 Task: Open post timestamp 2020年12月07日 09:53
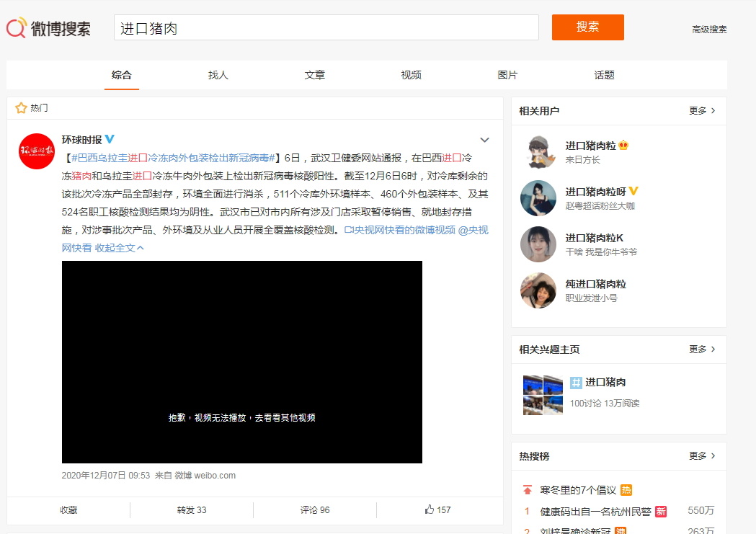point(106,475)
